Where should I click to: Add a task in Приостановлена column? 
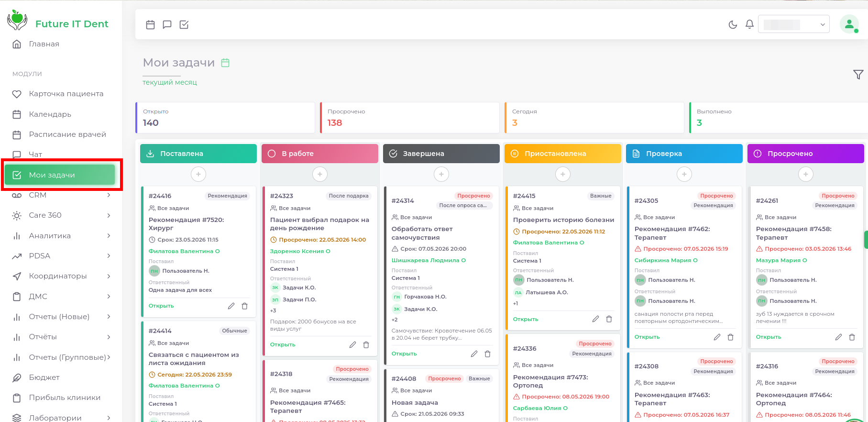pyautogui.click(x=563, y=174)
